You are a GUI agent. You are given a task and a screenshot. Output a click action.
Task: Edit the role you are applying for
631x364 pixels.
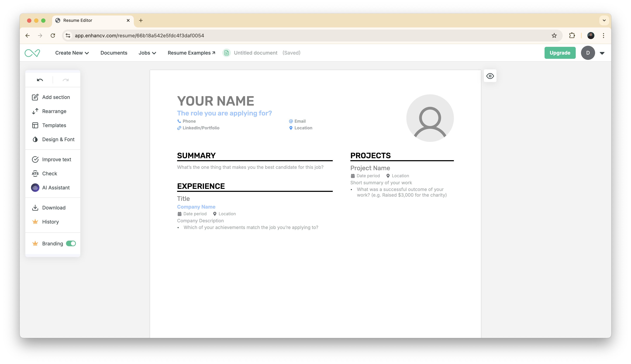(224, 113)
